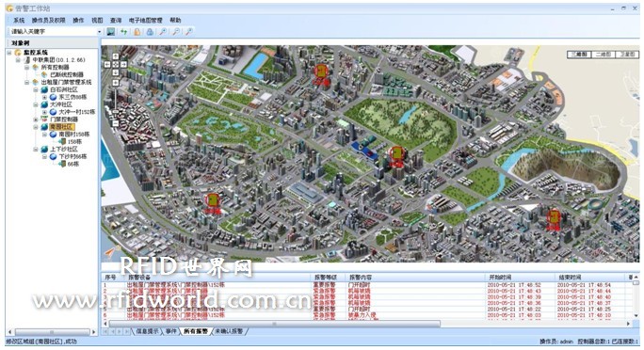The height and width of the screenshot is (350, 644).
Task: Open the keyword search dropdown arrow
Action: [x=99, y=32]
